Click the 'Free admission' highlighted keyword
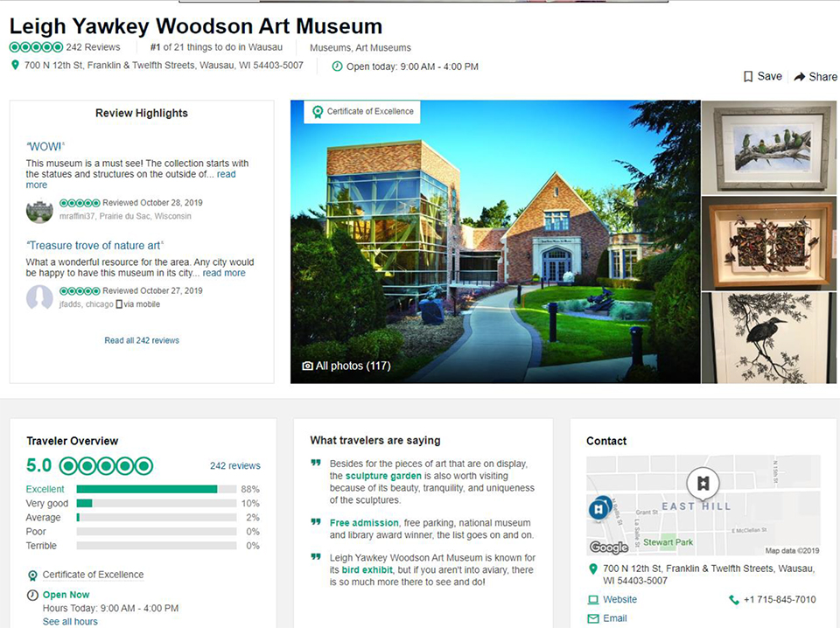Image resolution: width=840 pixels, height=628 pixels. 364,522
